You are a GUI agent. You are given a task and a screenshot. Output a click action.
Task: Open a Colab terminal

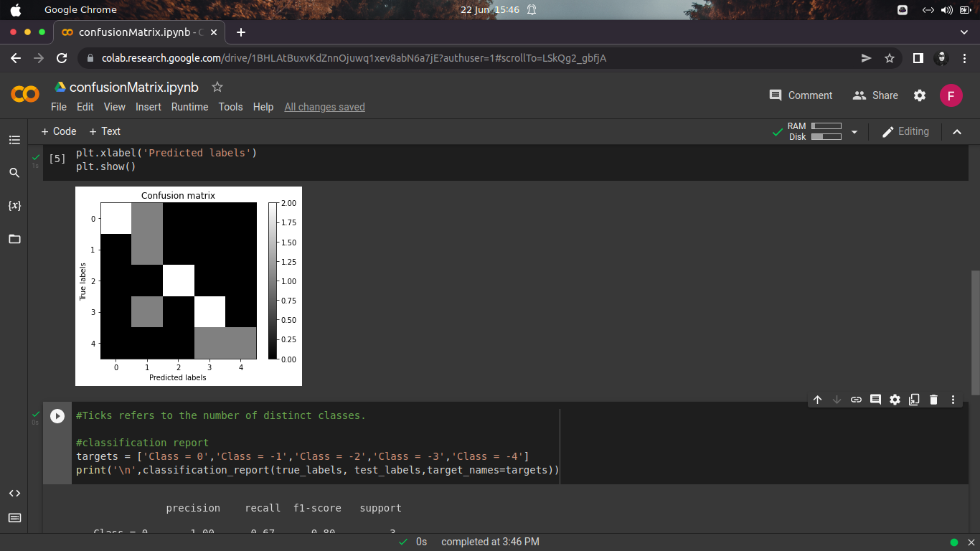point(14,517)
